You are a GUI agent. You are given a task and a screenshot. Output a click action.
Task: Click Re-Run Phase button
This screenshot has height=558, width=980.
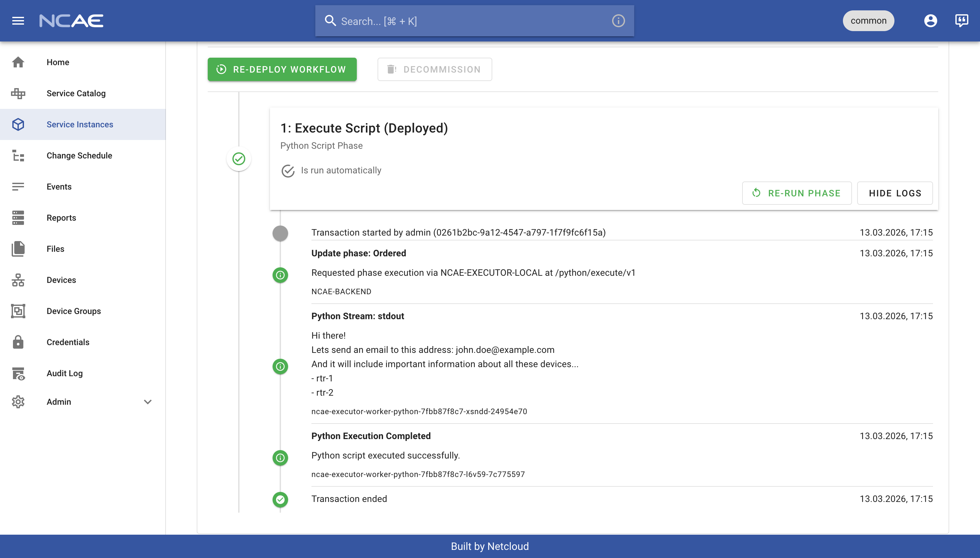(x=797, y=193)
